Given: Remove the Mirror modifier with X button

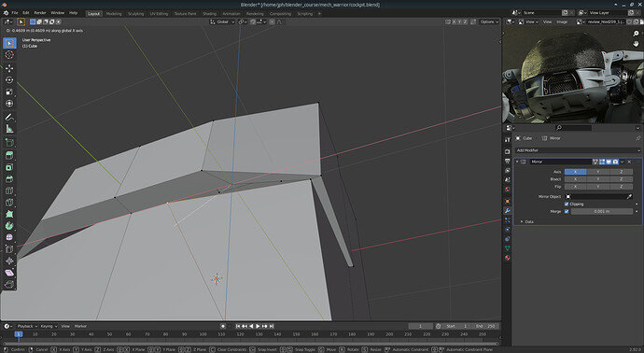Looking at the screenshot, I should pyautogui.click(x=629, y=162).
